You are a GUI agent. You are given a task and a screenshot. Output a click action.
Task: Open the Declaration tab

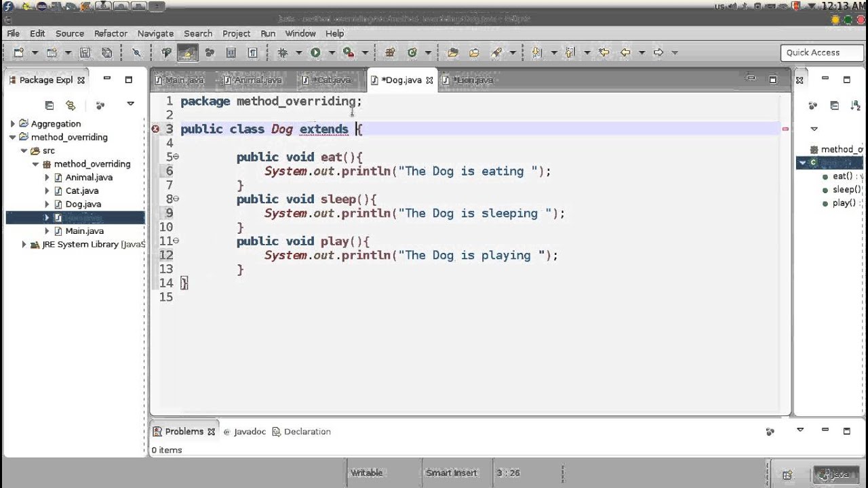pos(301,431)
